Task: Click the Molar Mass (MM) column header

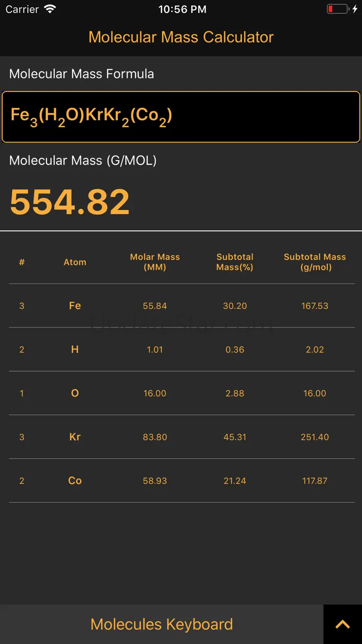Action: (155, 262)
